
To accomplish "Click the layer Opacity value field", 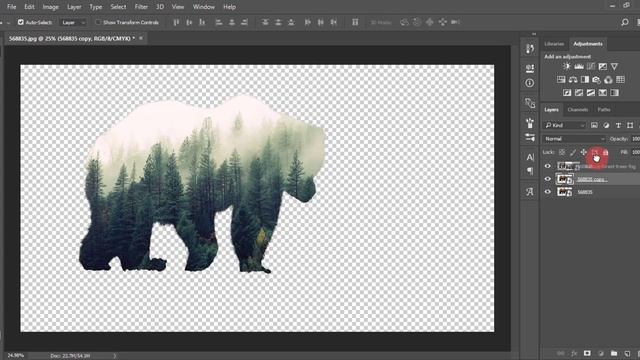I will point(636,139).
